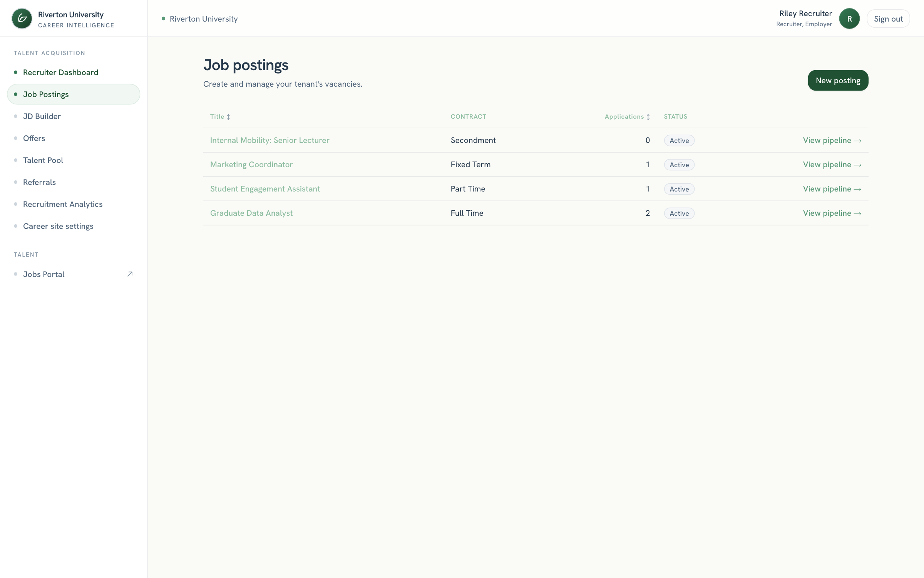Click the Job postings page heading
Viewport: 924px width, 578px height.
[246, 65]
